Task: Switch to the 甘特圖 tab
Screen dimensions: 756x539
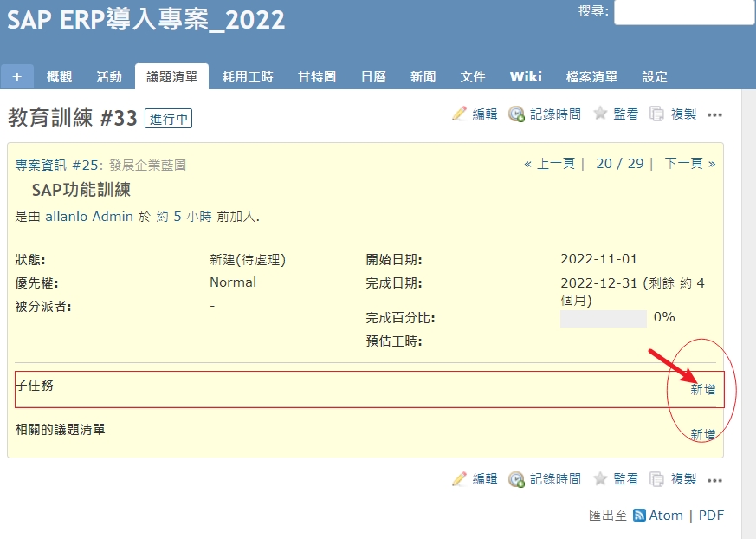Action: pyautogui.click(x=316, y=76)
